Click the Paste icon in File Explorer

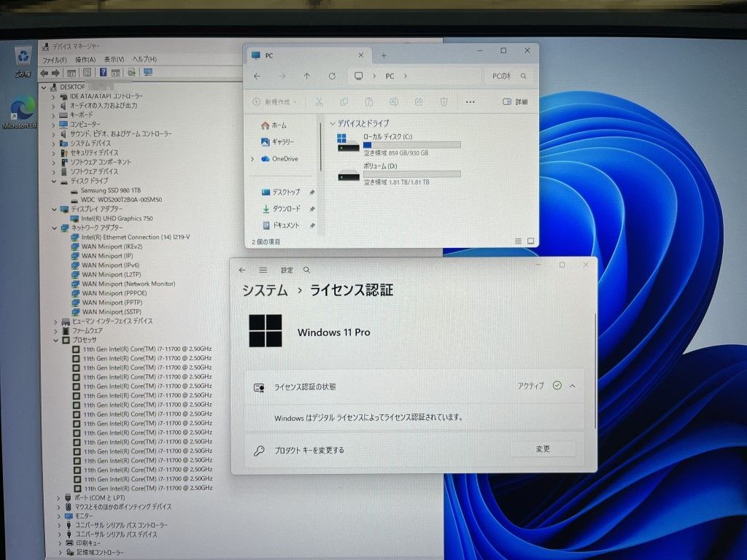pyautogui.click(x=368, y=102)
